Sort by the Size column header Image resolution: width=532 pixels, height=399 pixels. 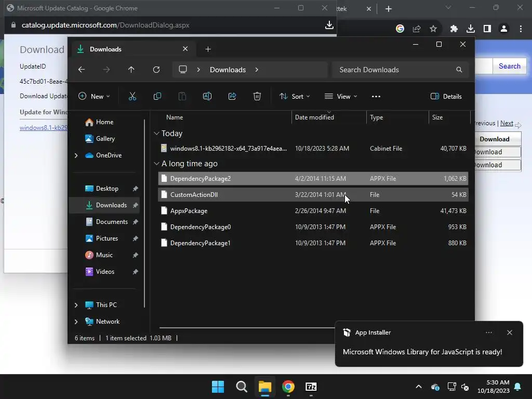[437, 117]
